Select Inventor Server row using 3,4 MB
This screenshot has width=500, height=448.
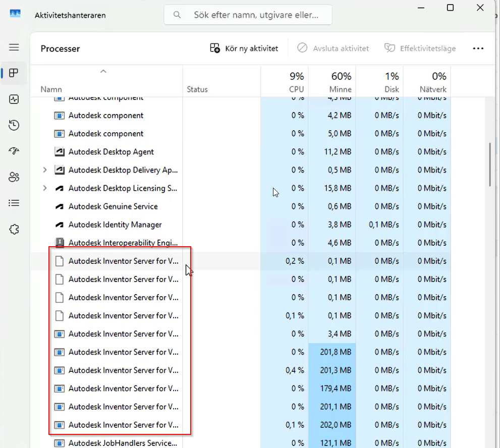pyautogui.click(x=241, y=334)
